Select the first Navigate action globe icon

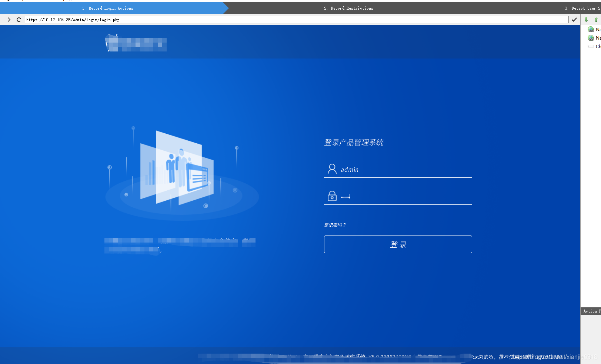591,29
